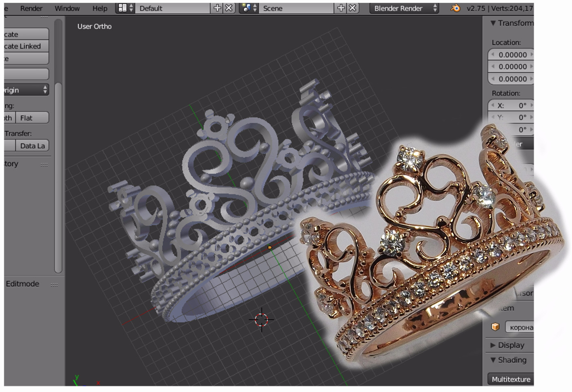Open the Blender Render engine dropdown
572x392 pixels.
[404, 8]
